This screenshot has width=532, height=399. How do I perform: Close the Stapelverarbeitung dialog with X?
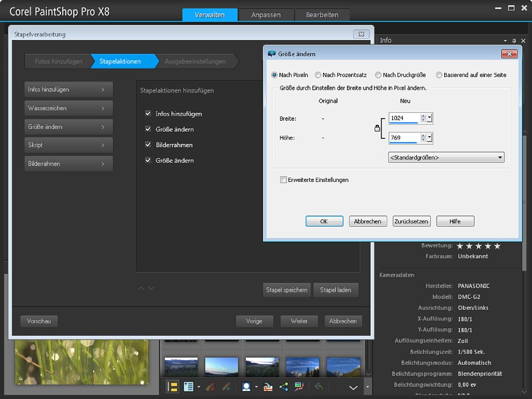pyautogui.click(x=361, y=34)
